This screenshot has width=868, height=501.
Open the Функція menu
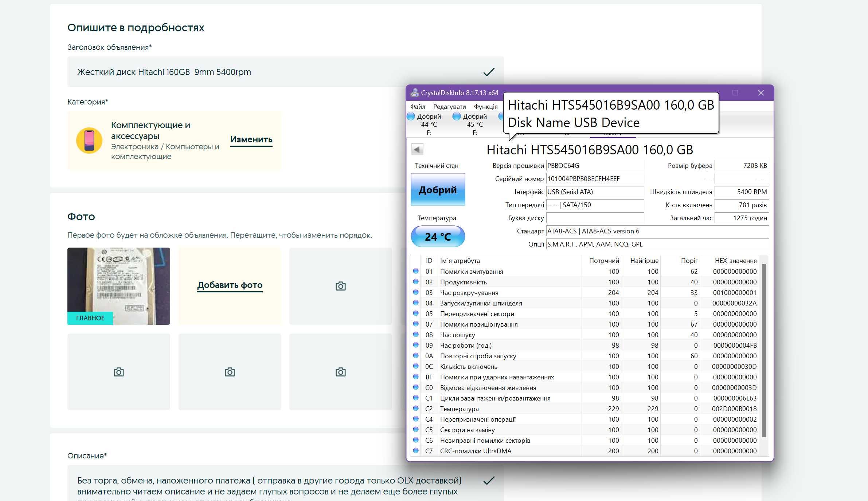coord(486,107)
